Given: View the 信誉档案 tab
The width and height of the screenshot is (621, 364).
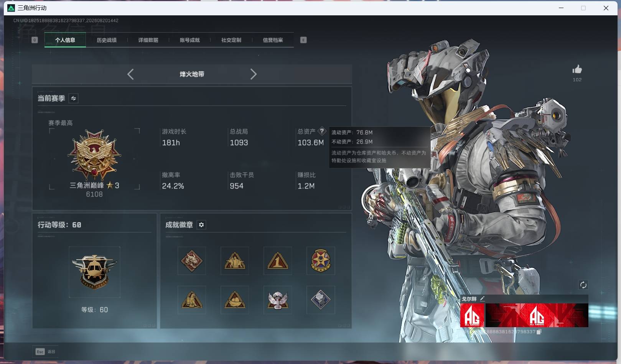Looking at the screenshot, I should [x=273, y=40].
